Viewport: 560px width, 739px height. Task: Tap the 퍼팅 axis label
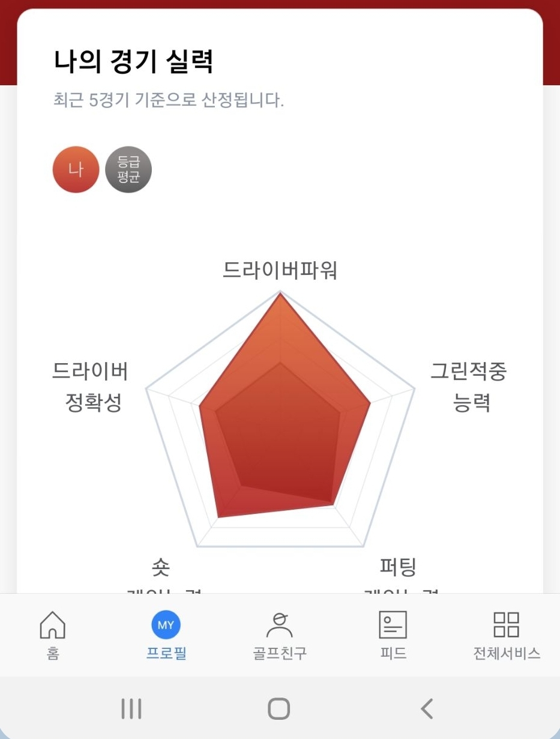tap(397, 566)
